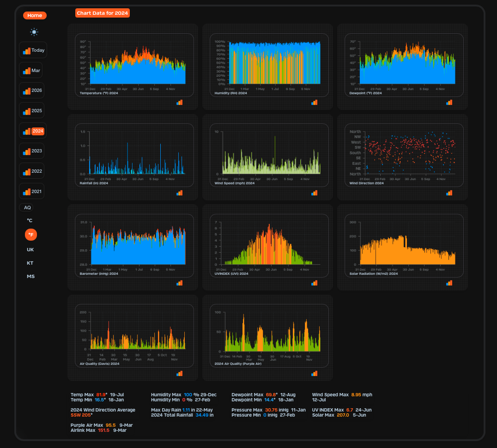Switch units to °C
The width and height of the screenshot is (497, 448).
click(30, 221)
